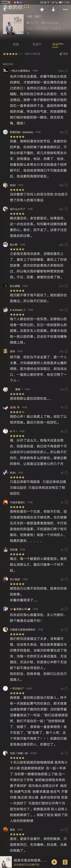Tap thumbs-up on A & Dream's comment with 191 likes
The height and width of the screenshot is (868, 71).
pos(66,310)
